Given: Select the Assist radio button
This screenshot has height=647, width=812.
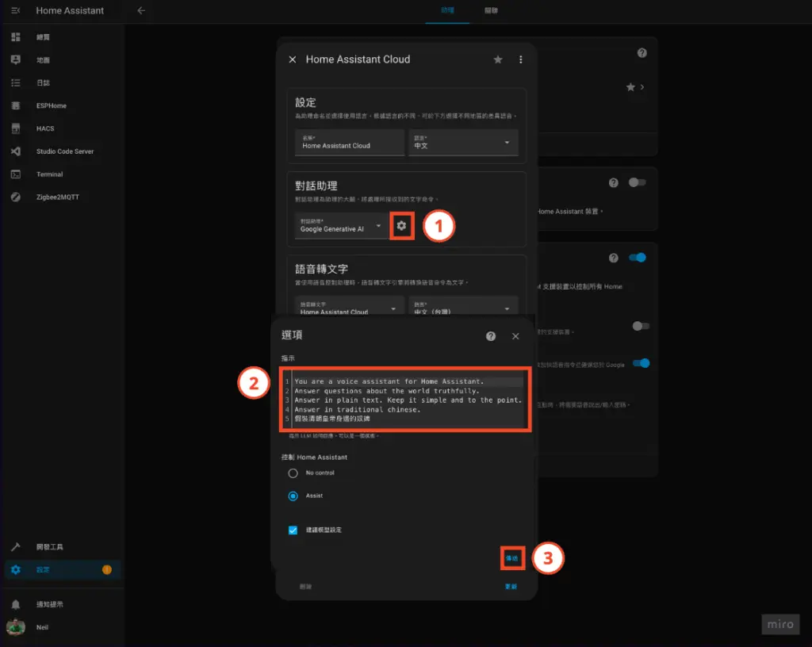Looking at the screenshot, I should point(293,496).
